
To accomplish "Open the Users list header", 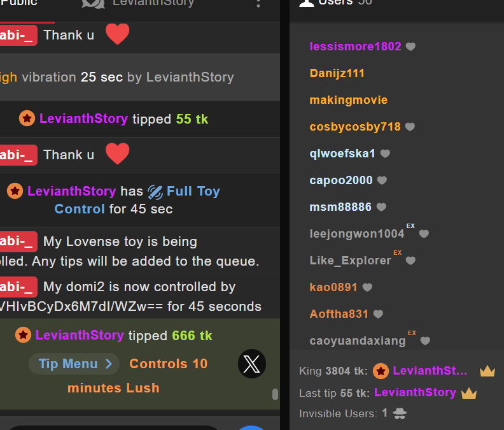I will point(336,3).
